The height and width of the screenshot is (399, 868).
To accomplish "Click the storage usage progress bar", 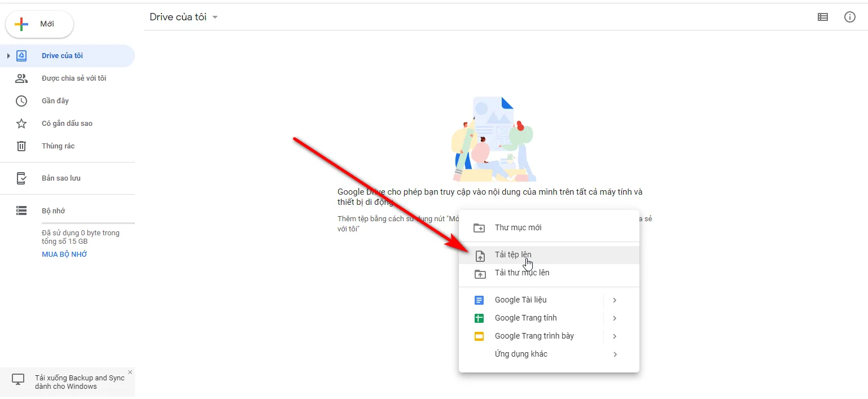I will (88, 223).
